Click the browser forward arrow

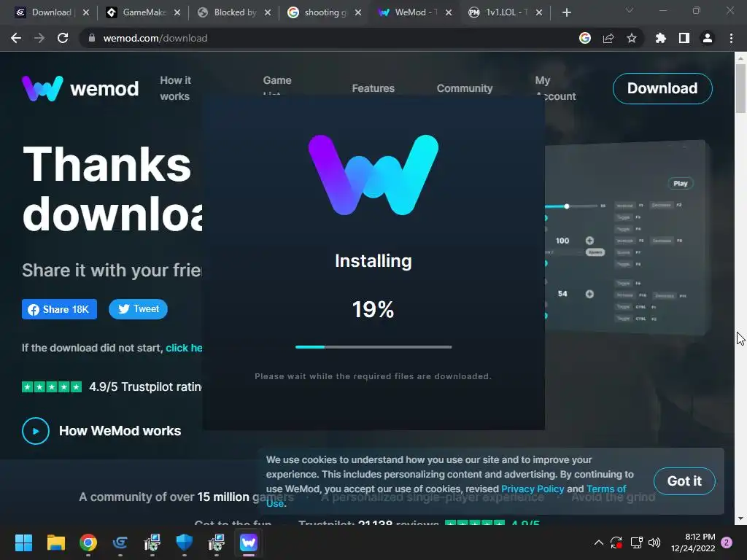(39, 38)
